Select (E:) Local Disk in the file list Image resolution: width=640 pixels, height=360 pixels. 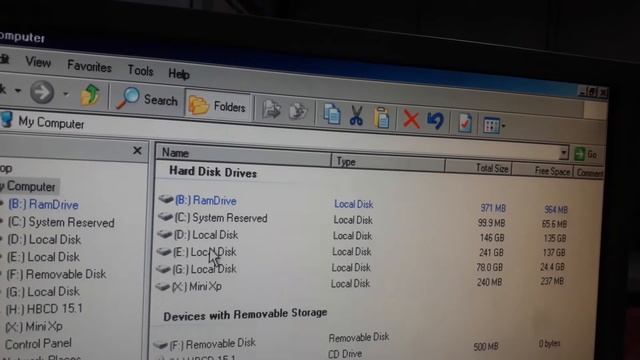click(204, 252)
